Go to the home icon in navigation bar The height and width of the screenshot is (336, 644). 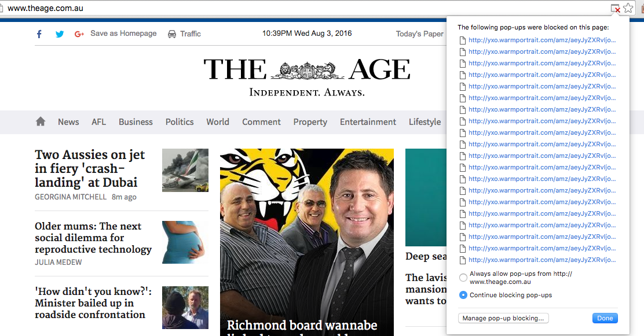click(41, 121)
